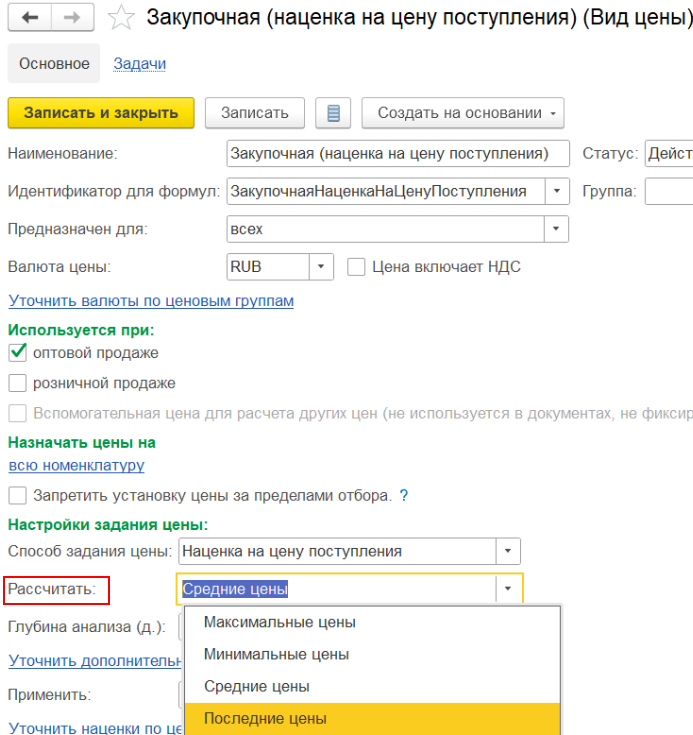Uncheck the 'оптовой продаже' checkbox
The image size is (693, 735).
click(x=17, y=352)
